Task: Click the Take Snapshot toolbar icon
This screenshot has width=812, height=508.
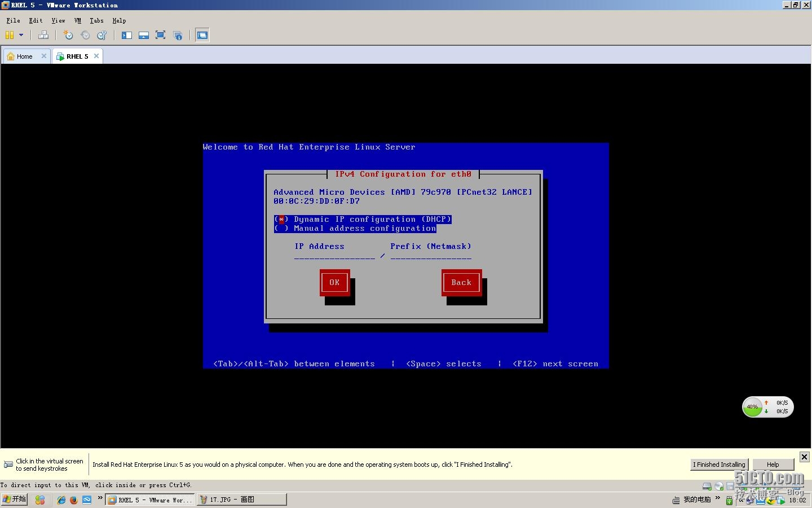Action: (x=68, y=35)
